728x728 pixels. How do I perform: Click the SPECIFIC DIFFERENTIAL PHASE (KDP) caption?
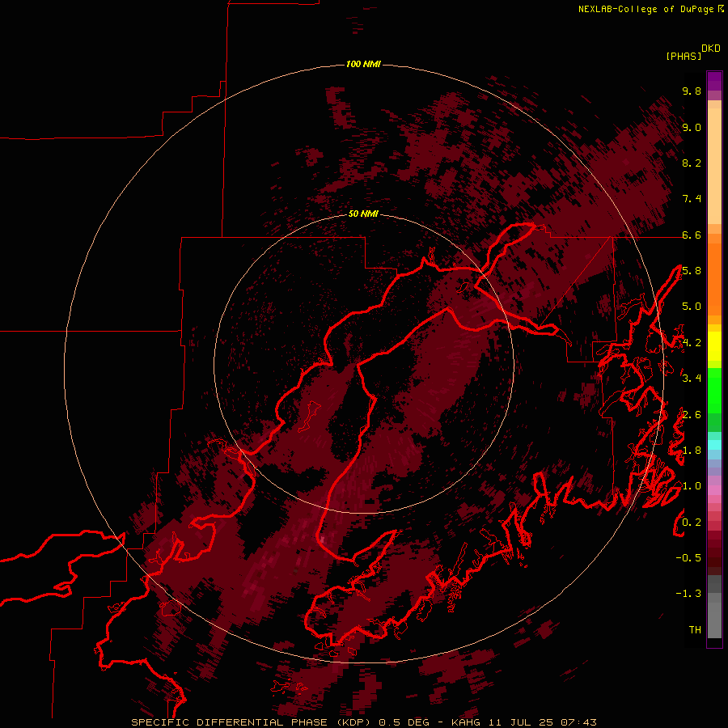(252, 722)
